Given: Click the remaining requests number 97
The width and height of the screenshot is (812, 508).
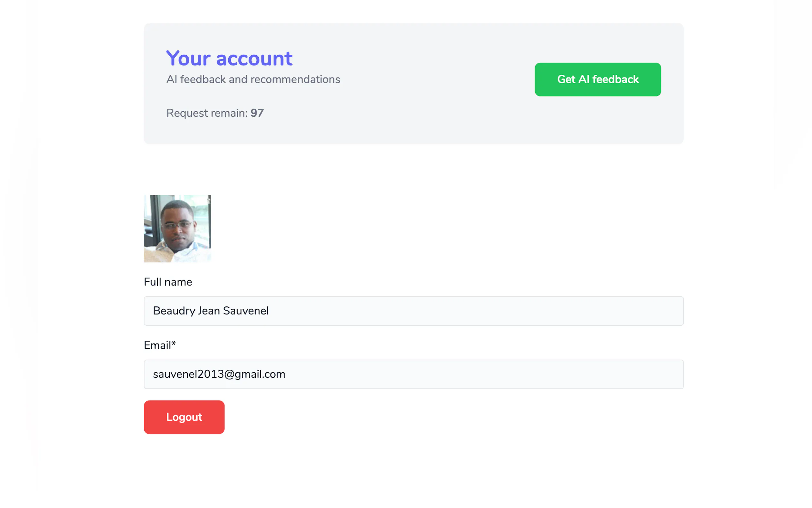Looking at the screenshot, I should click(x=257, y=113).
